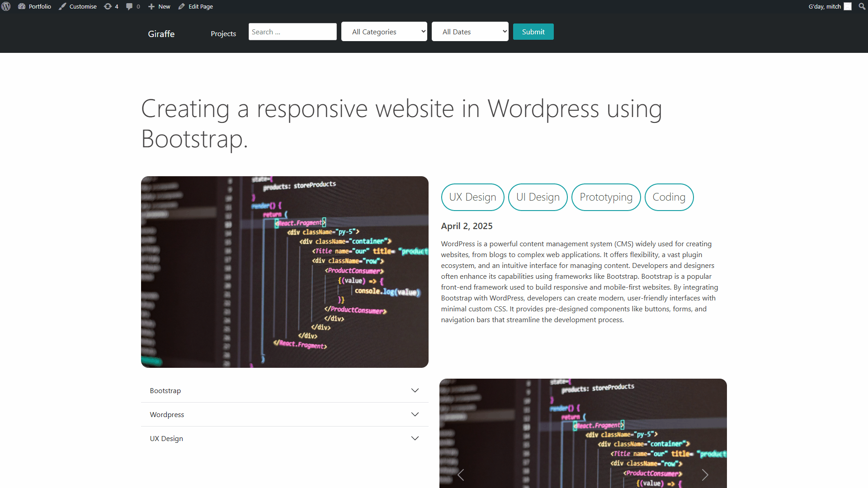Click the carousel next arrow
The width and height of the screenshot is (868, 488).
pyautogui.click(x=705, y=475)
